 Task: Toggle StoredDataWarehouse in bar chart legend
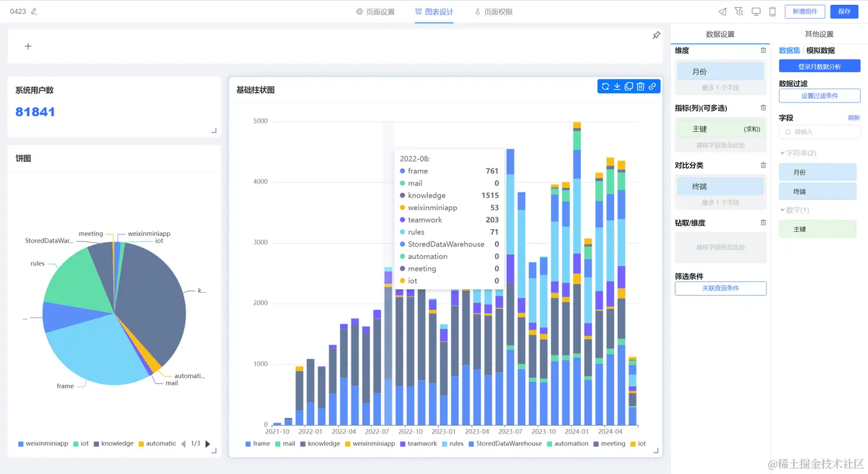click(505, 444)
